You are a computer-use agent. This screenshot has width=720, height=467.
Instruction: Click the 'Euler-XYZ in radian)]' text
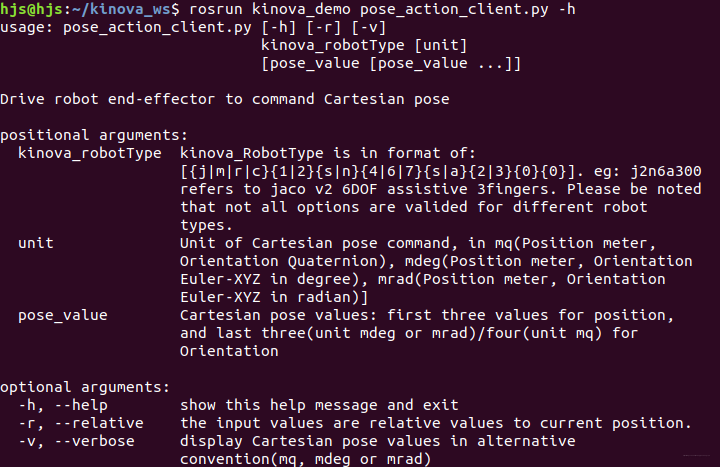pyautogui.click(x=274, y=297)
